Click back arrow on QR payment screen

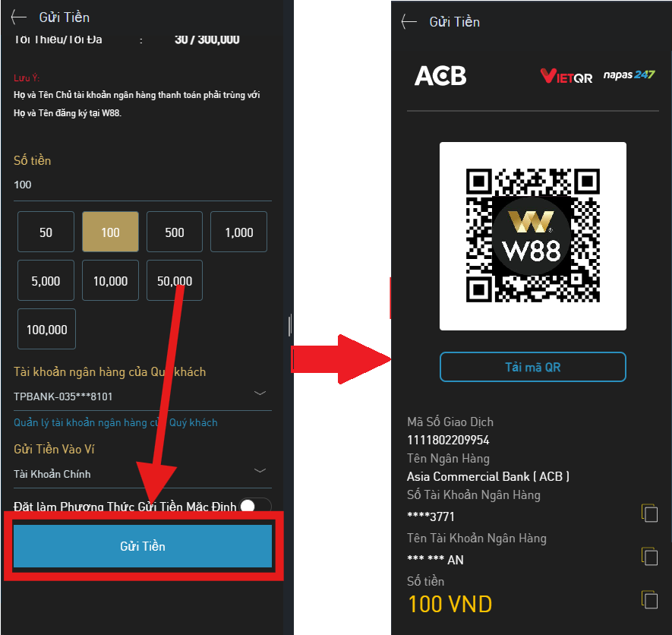click(x=409, y=21)
